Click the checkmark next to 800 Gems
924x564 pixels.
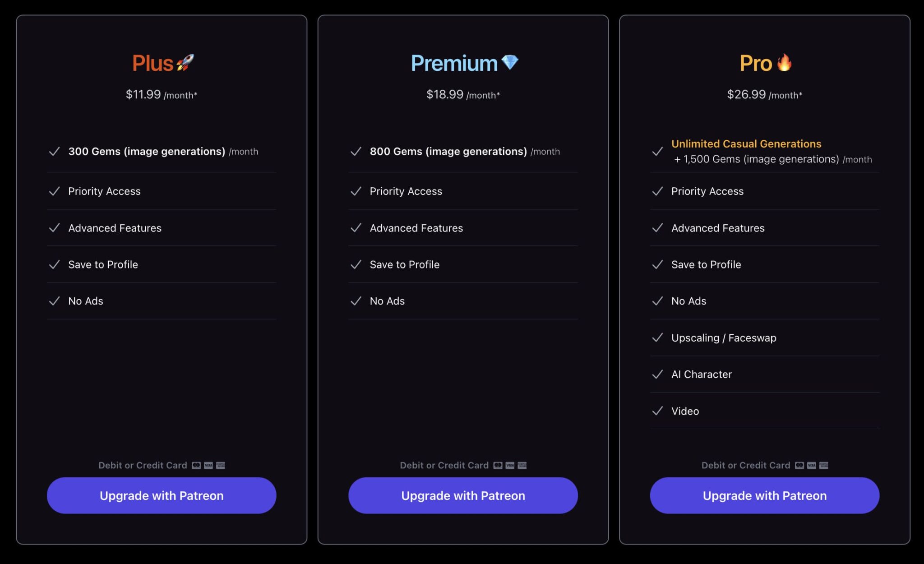click(x=356, y=151)
